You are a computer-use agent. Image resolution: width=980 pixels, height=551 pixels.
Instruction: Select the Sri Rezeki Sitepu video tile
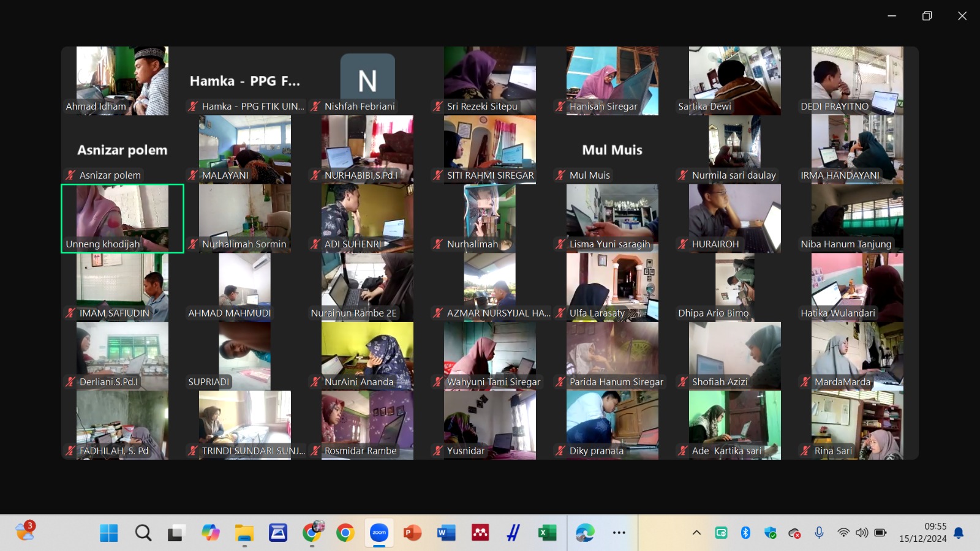pyautogui.click(x=490, y=81)
